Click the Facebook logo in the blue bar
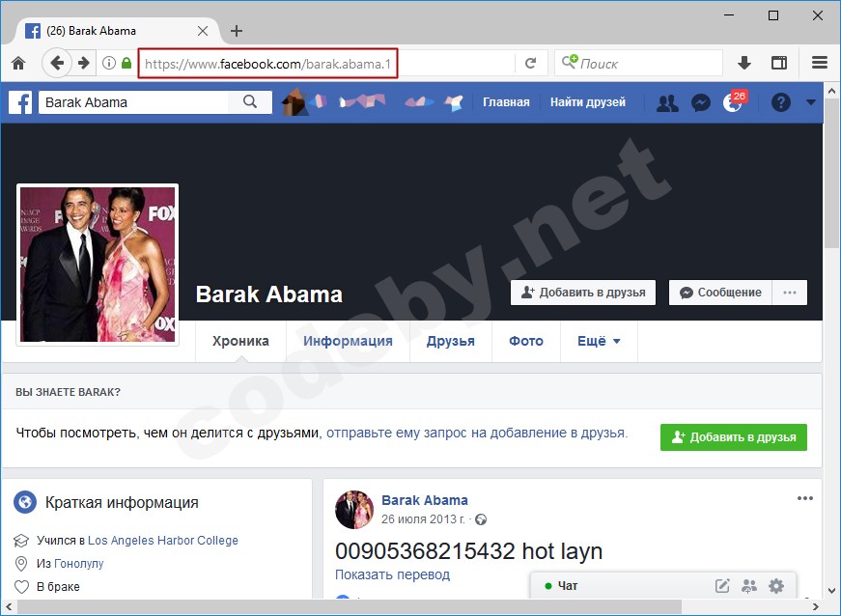This screenshot has height=616, width=841. [20, 102]
